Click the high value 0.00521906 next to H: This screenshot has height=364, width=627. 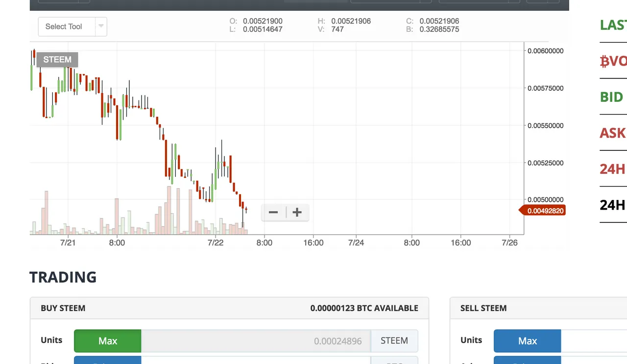coord(351,21)
